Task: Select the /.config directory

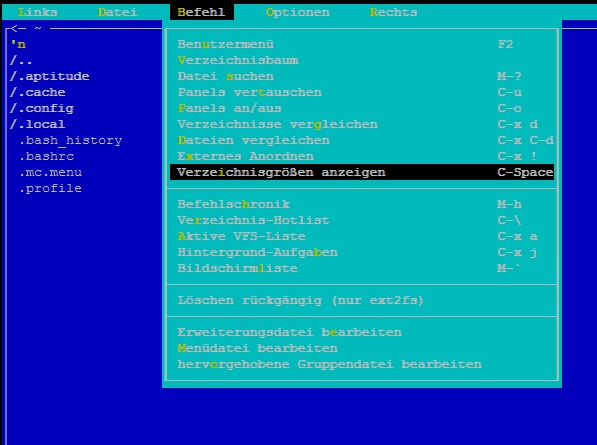Action: [x=42, y=108]
